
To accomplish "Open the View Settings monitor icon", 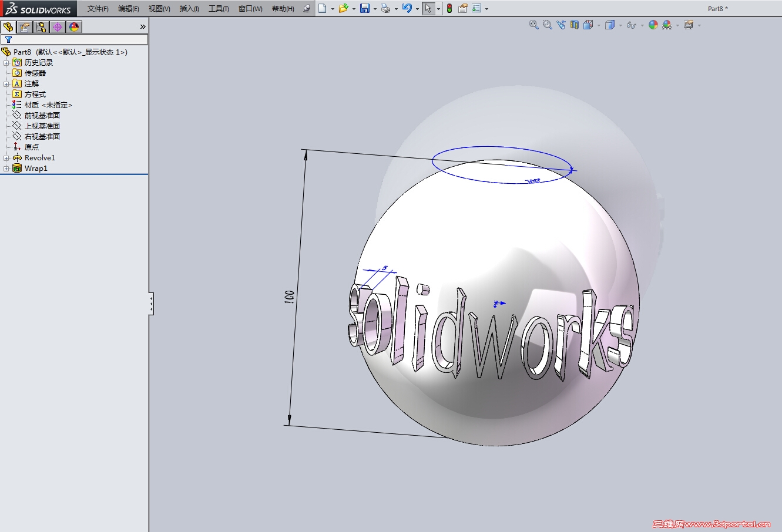I will [689, 25].
